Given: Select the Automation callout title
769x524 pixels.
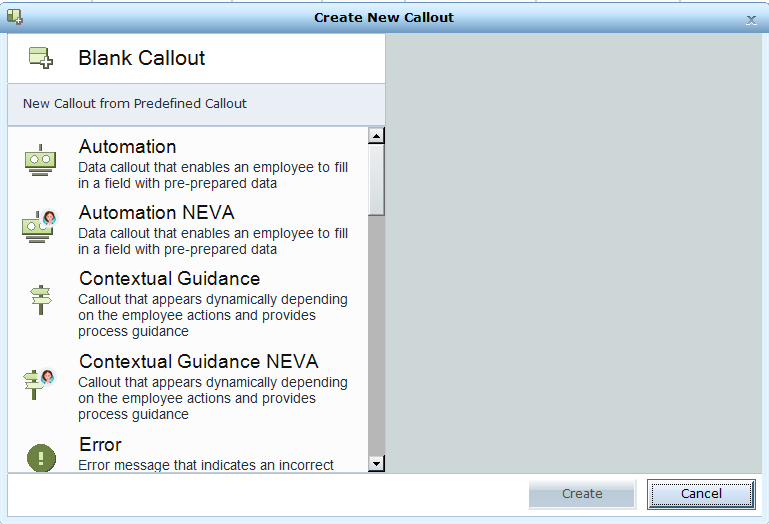Looking at the screenshot, I should pos(128,147).
